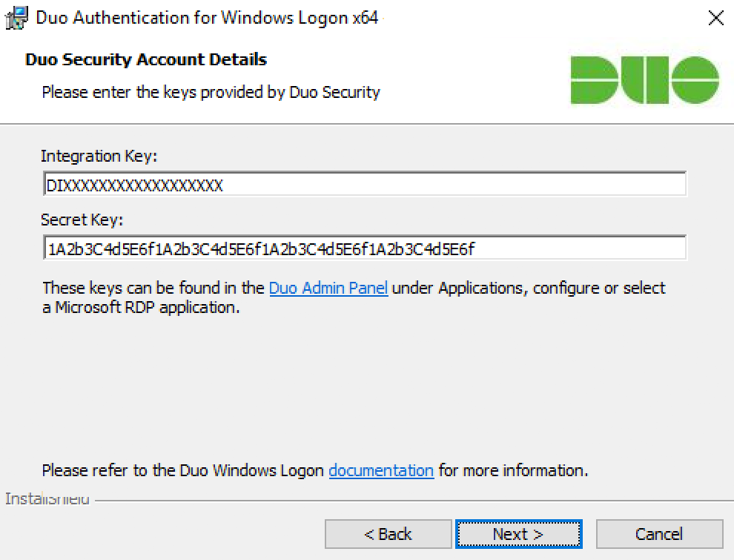Cancel the Duo installation

point(658,533)
